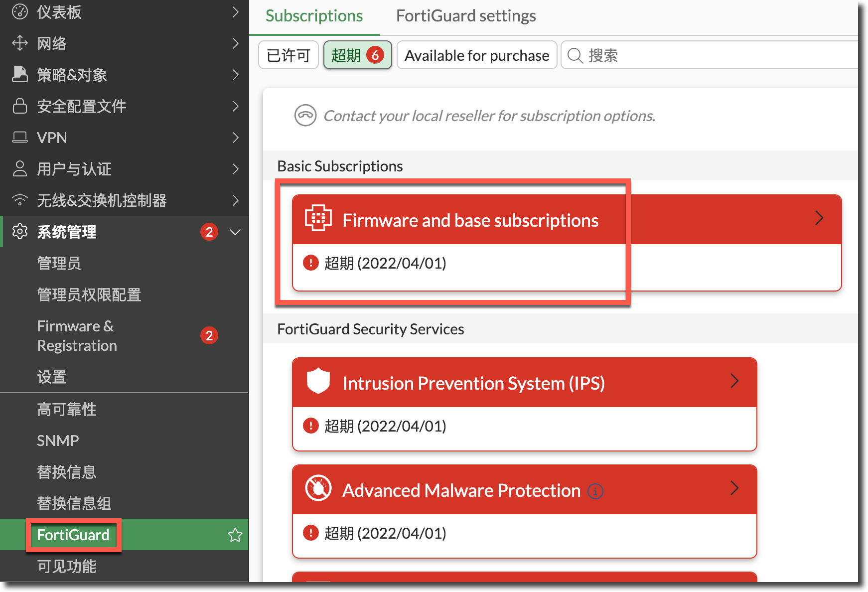
Task: Open Firmware & Registration in the sidebar
Action: pyautogui.click(x=77, y=336)
